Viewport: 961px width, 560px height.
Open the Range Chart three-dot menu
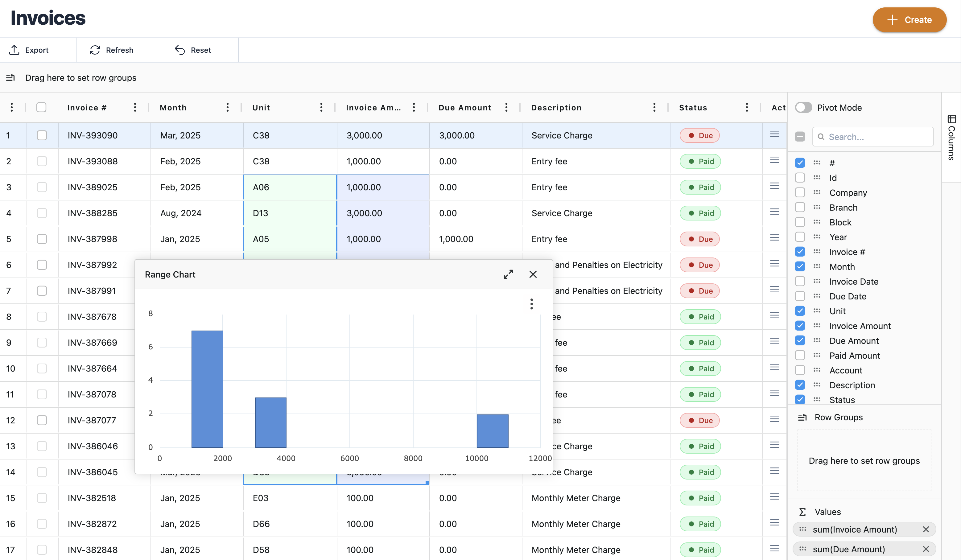click(x=531, y=304)
